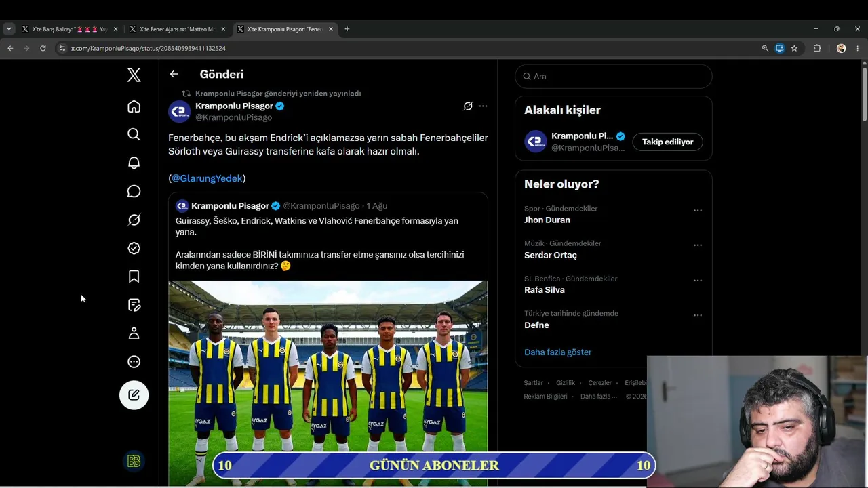Open Kramponlu Pisagor in Alakalı kişiler
868x488 pixels.
tap(582, 136)
